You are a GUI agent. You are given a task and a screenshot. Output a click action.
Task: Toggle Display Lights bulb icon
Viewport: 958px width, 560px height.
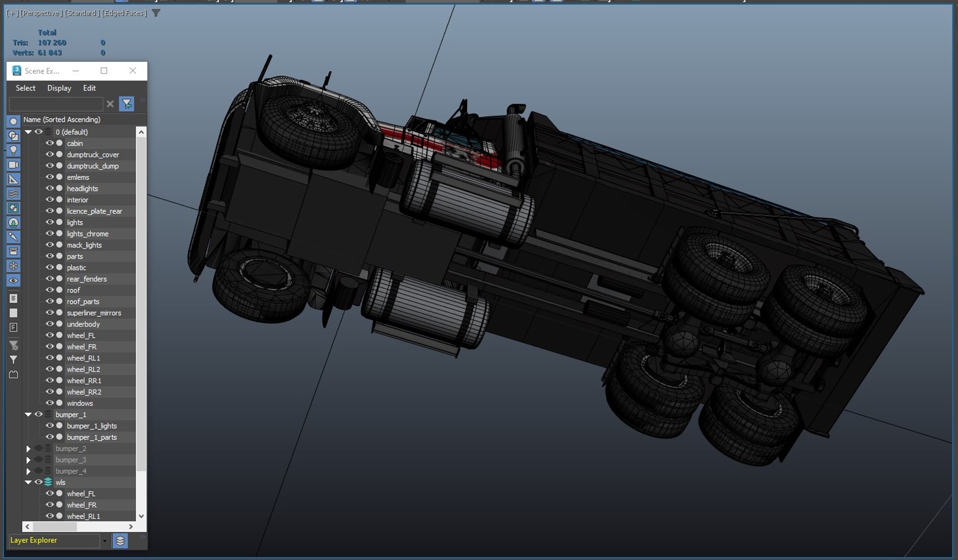coord(13,150)
